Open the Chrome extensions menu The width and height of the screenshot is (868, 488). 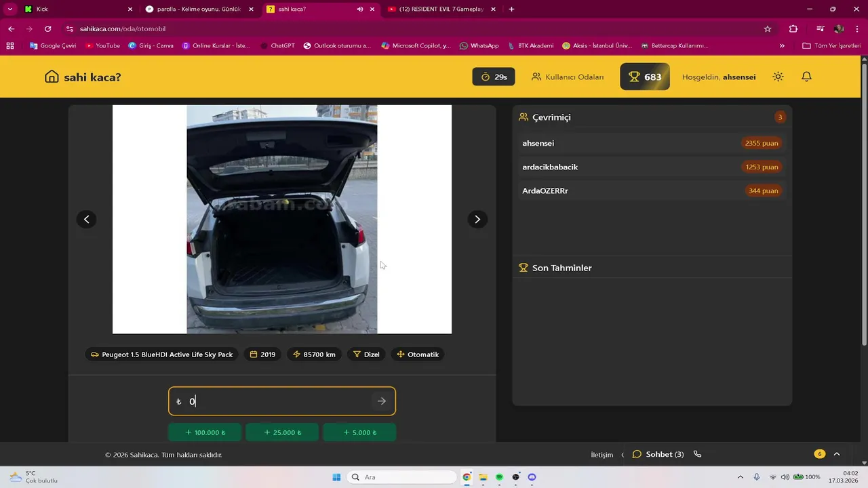pos(793,28)
